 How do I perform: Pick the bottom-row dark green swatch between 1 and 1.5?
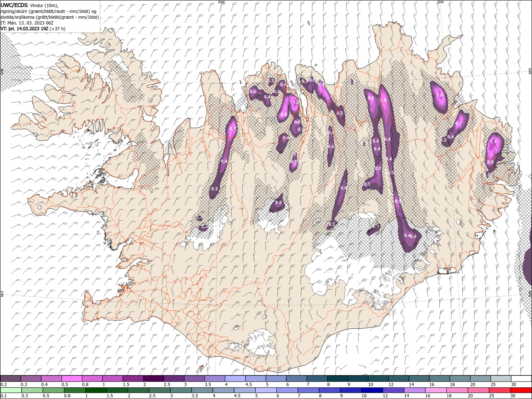(x=96, y=390)
